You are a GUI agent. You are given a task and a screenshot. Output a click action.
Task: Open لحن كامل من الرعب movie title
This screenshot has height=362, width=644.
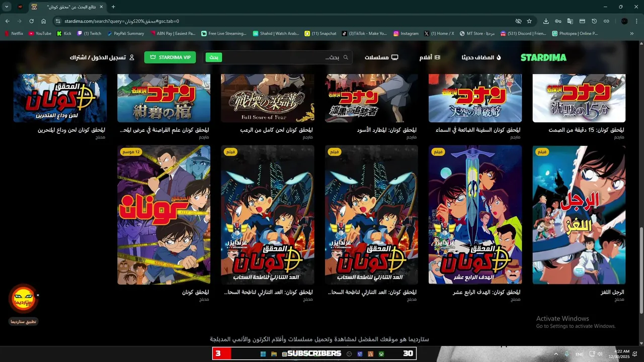[276, 130]
